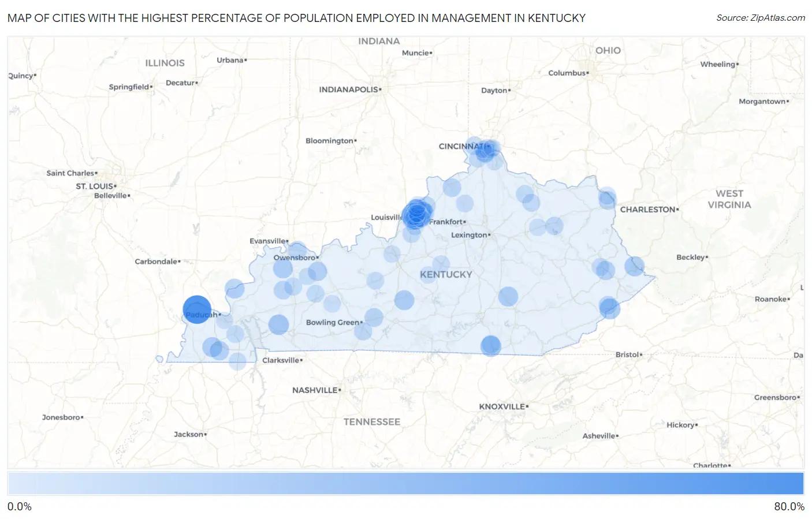
Task: Click the KENTUCKY state label
Action: (446, 274)
